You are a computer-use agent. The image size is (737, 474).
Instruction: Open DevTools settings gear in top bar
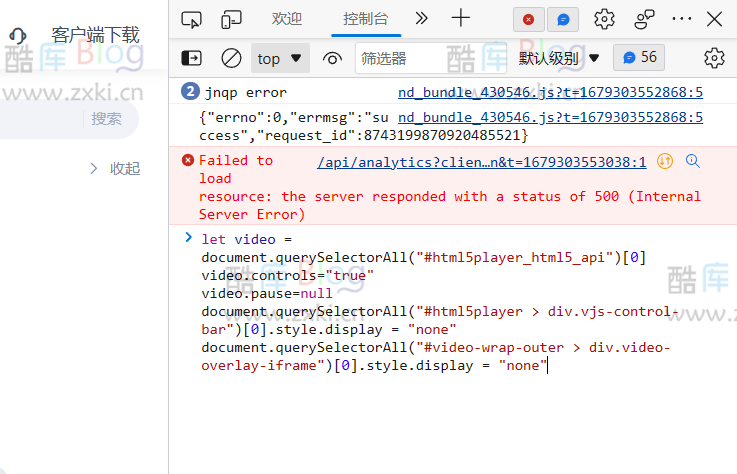(604, 19)
